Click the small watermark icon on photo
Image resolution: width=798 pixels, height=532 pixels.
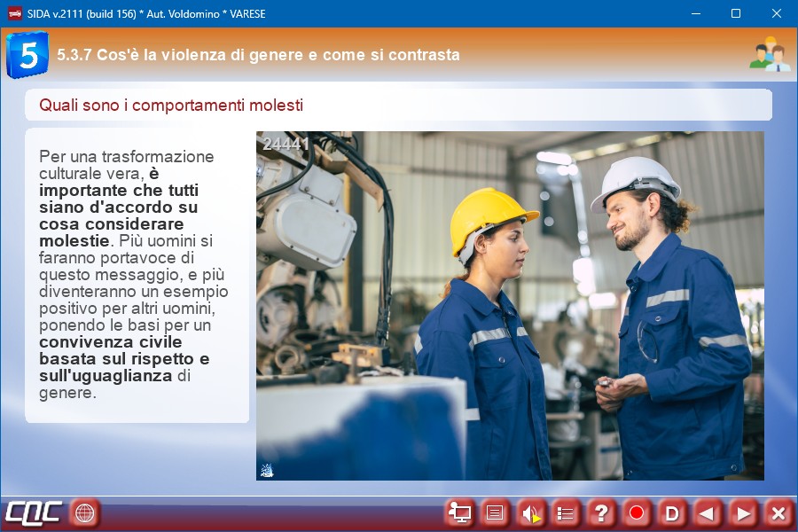[267, 470]
